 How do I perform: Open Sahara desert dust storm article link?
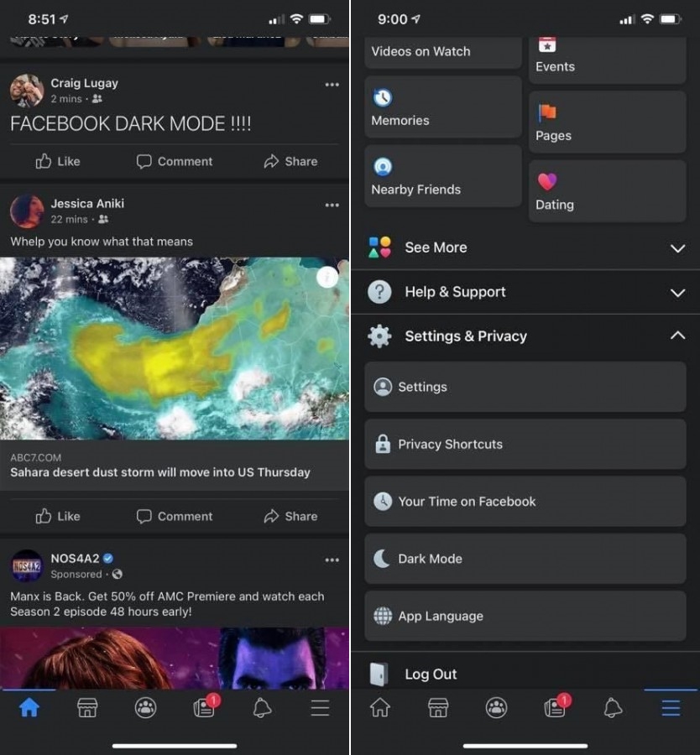pyautogui.click(x=160, y=471)
